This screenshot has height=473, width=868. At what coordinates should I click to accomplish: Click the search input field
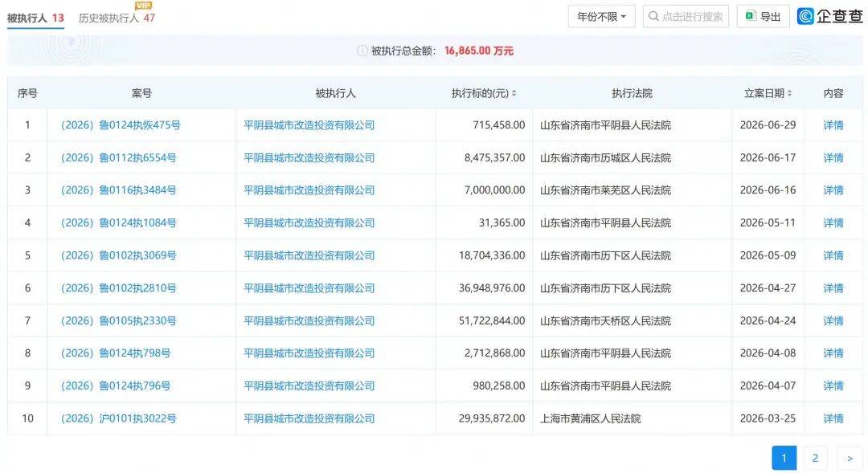(686, 17)
